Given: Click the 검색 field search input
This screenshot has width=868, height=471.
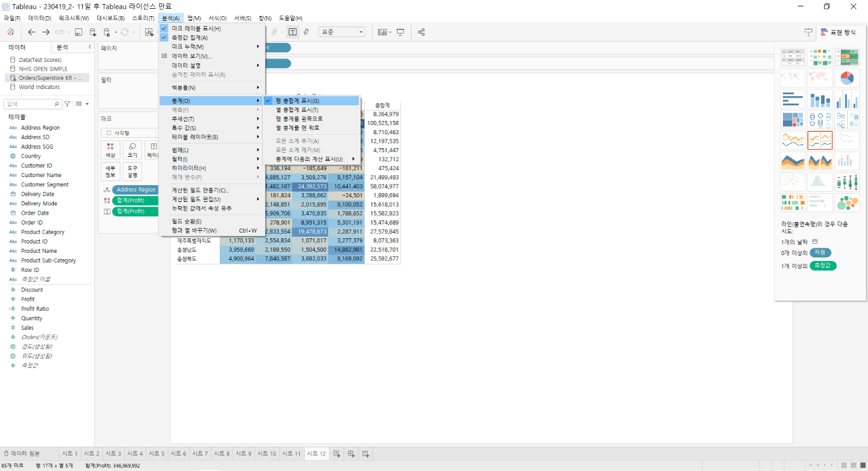Looking at the screenshot, I should [x=32, y=104].
